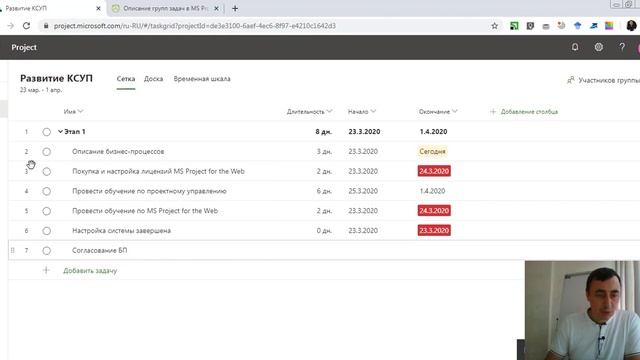
Task: Select the Развитие КСУП browser tab
Action: tap(51, 8)
